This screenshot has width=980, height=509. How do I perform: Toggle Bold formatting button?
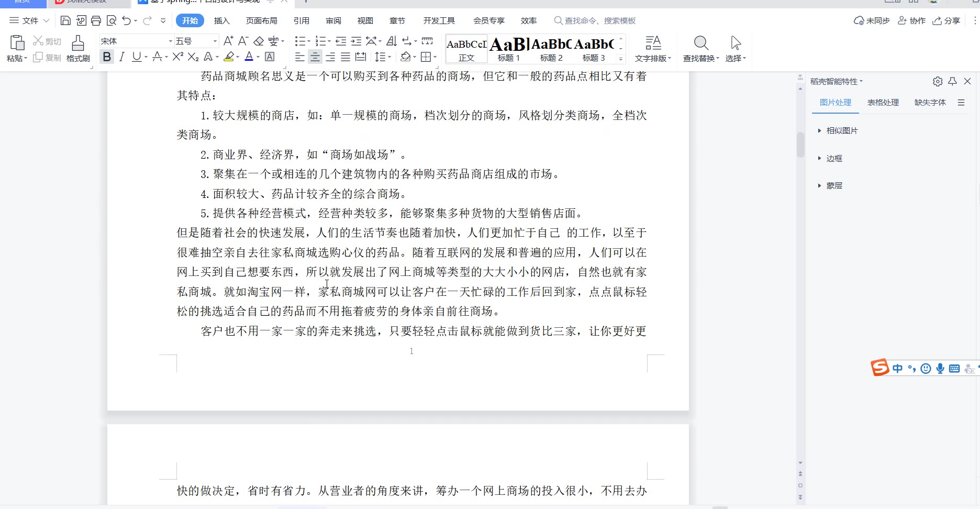(107, 57)
